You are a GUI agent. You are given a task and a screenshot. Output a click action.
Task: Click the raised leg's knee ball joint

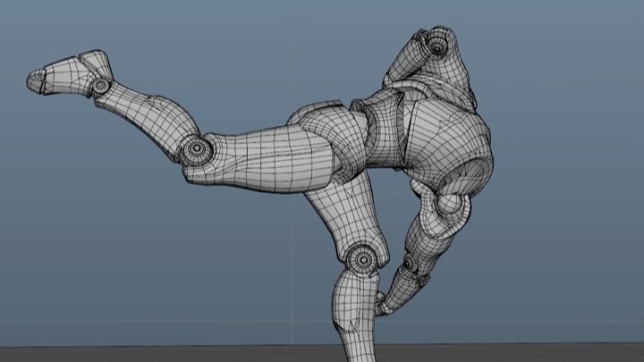(x=197, y=149)
